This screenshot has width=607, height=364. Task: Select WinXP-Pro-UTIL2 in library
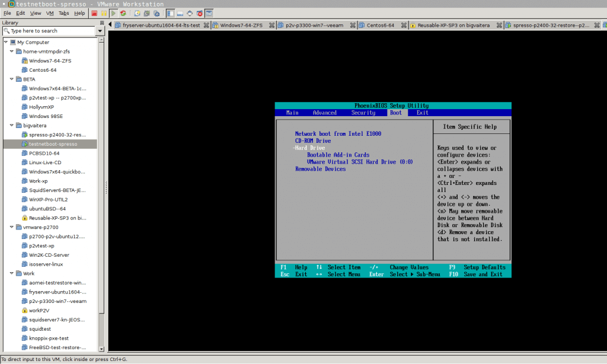[x=48, y=199]
